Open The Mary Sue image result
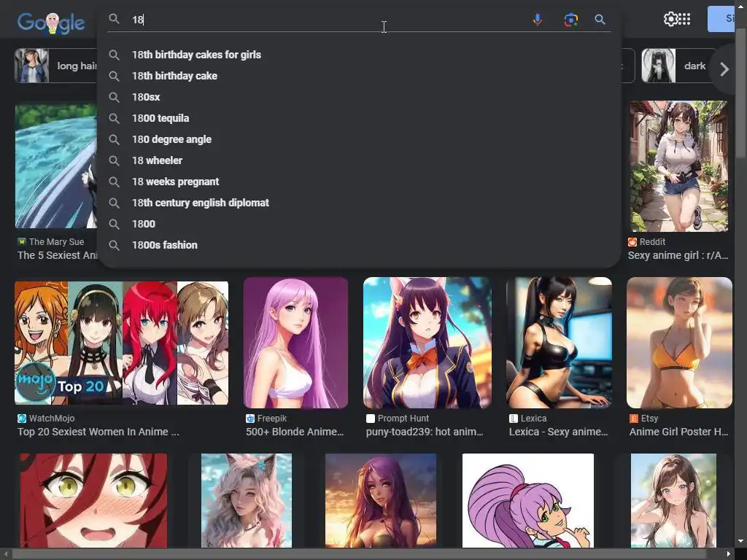Viewport: 747px width, 560px height. (56, 167)
